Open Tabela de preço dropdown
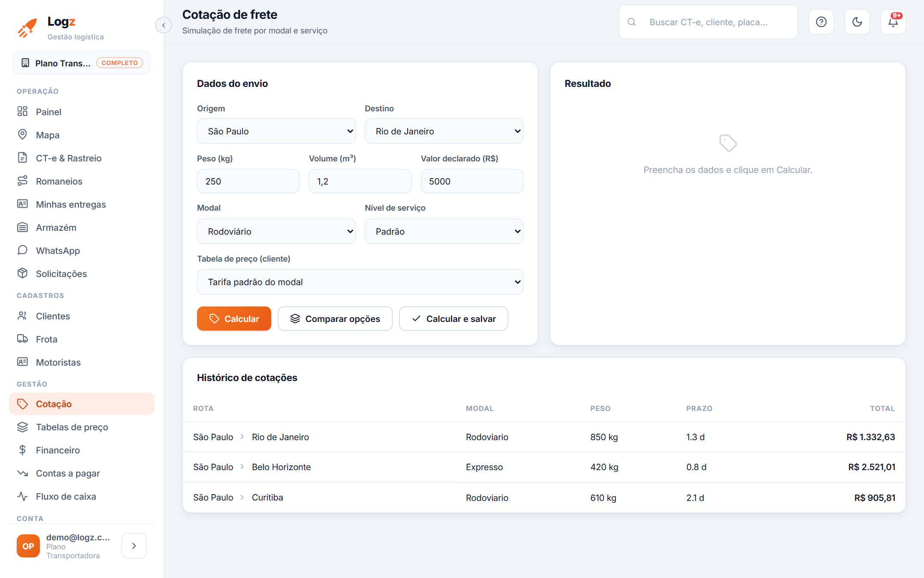This screenshot has height=578, width=924. pos(360,282)
